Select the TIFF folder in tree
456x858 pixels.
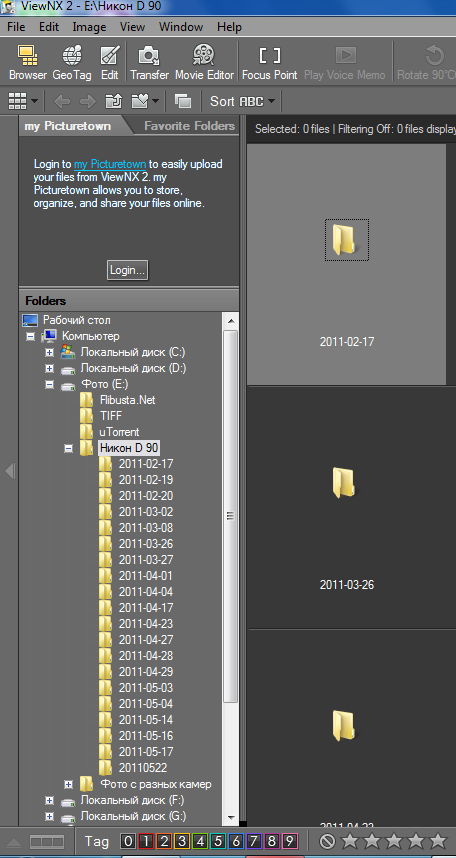click(x=111, y=416)
